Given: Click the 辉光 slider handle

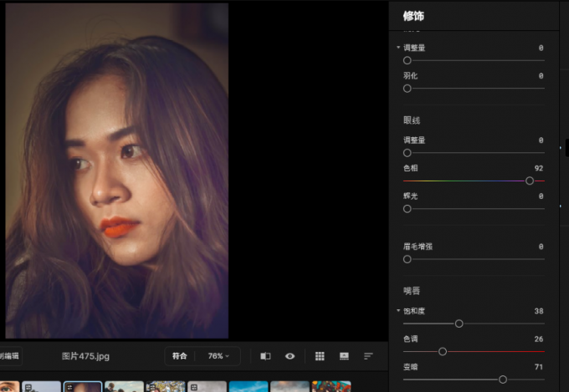Looking at the screenshot, I should 408,209.
